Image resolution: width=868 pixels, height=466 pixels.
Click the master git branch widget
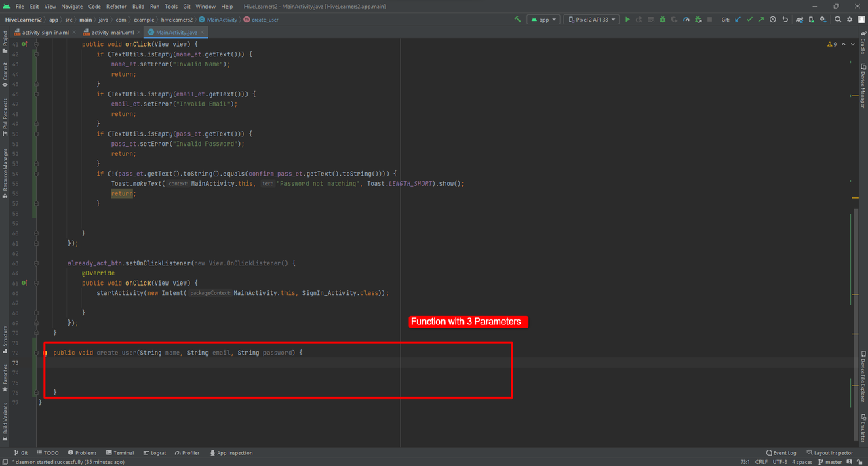pyautogui.click(x=829, y=462)
